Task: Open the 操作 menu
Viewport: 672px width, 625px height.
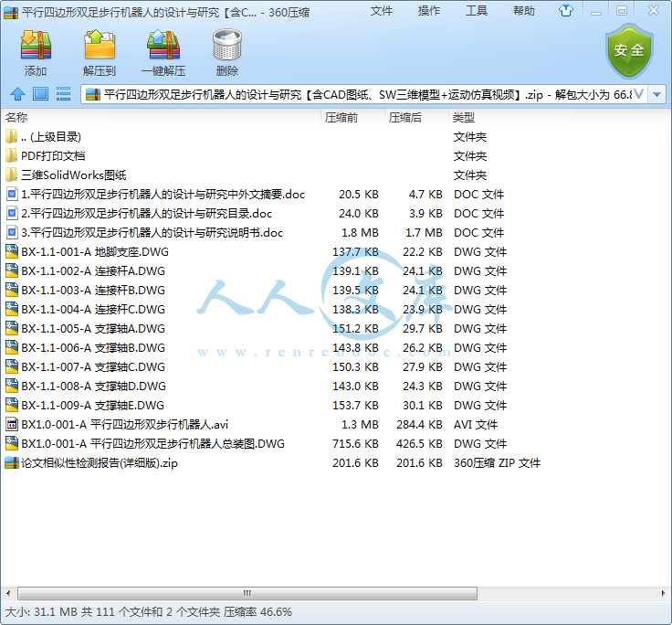Action: 429,11
